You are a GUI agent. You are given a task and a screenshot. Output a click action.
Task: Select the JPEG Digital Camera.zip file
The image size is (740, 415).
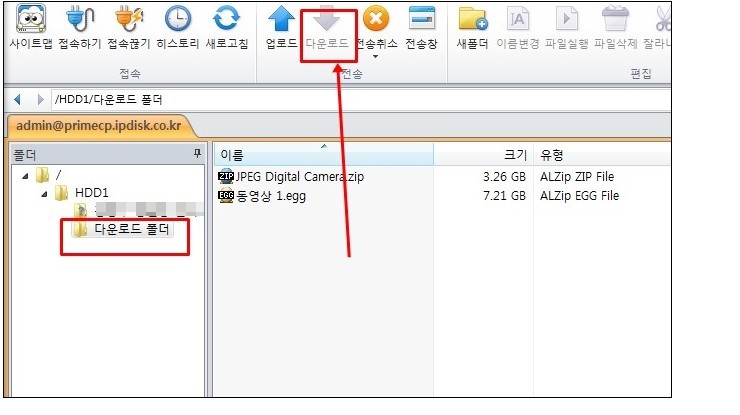point(298,177)
